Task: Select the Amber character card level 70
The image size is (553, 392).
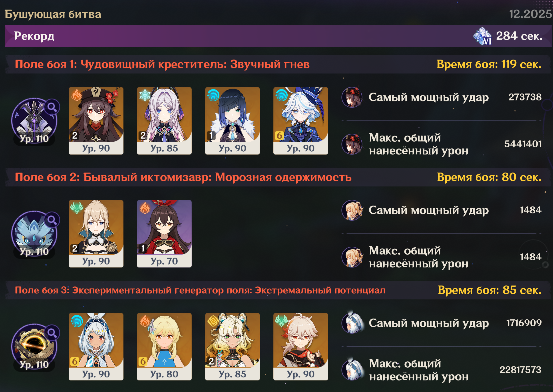Action: 164,234
